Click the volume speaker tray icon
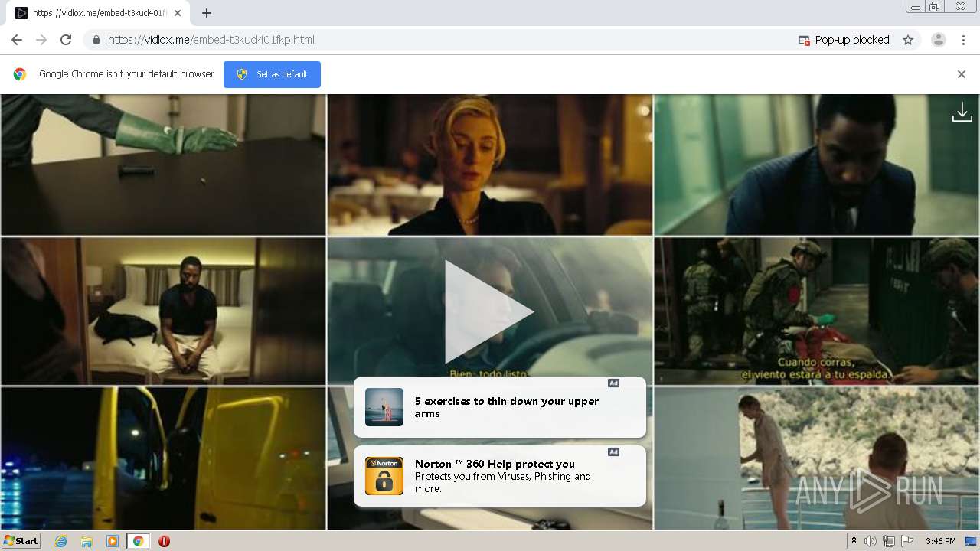The height and width of the screenshot is (551, 980). point(871,541)
